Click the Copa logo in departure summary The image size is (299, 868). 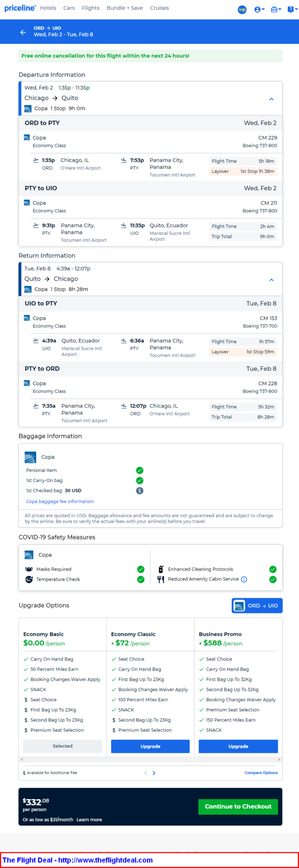(28, 109)
